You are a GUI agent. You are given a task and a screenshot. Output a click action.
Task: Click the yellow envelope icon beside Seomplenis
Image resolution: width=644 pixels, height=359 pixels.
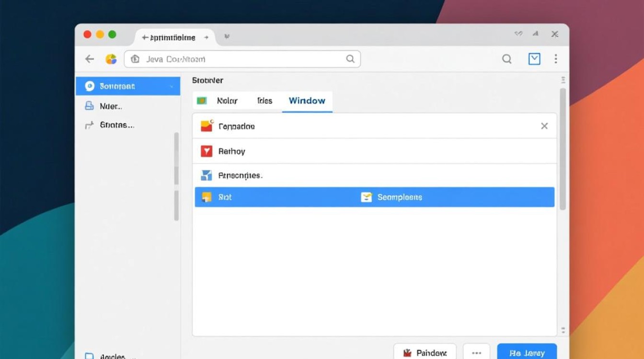[366, 197]
